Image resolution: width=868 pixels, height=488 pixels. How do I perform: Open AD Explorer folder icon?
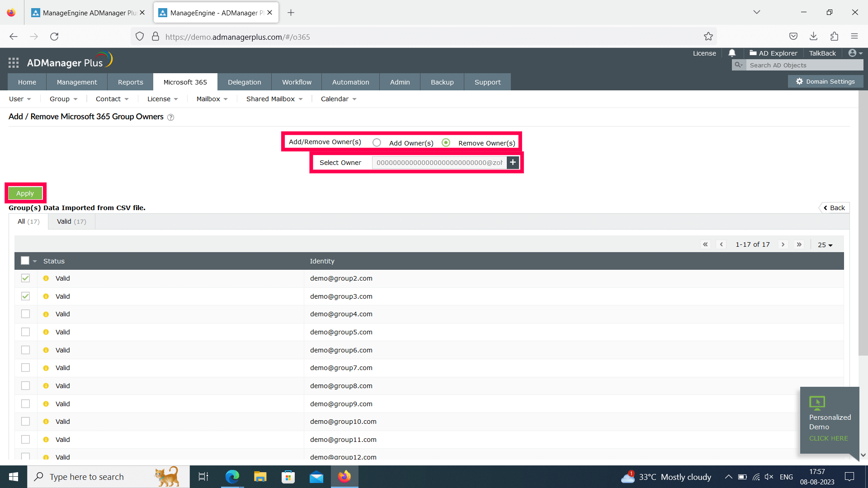(753, 53)
